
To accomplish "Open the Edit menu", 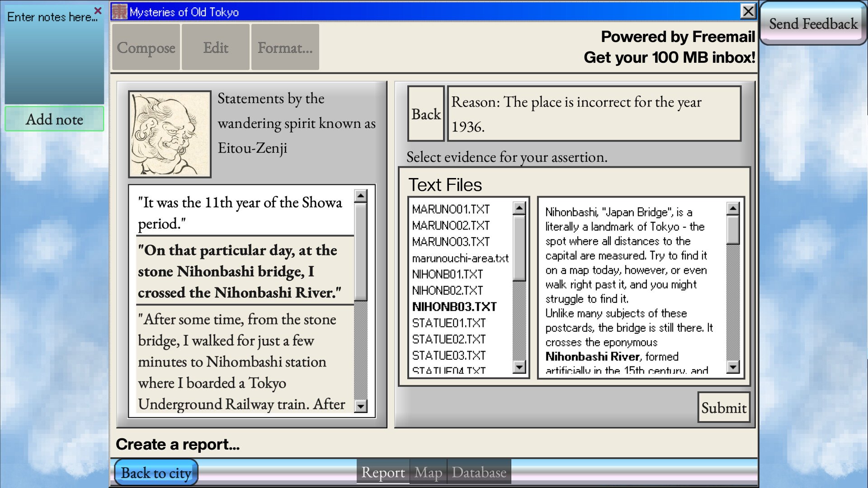I will [216, 47].
